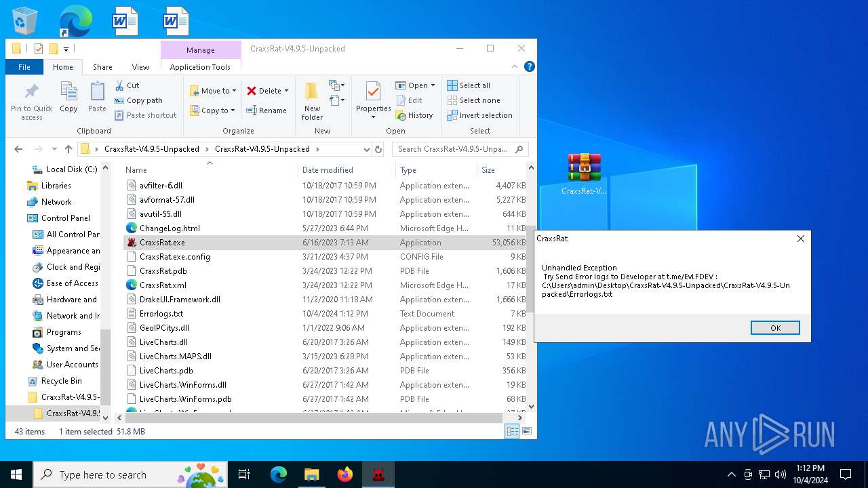Open Firefox from taskbar

(345, 474)
